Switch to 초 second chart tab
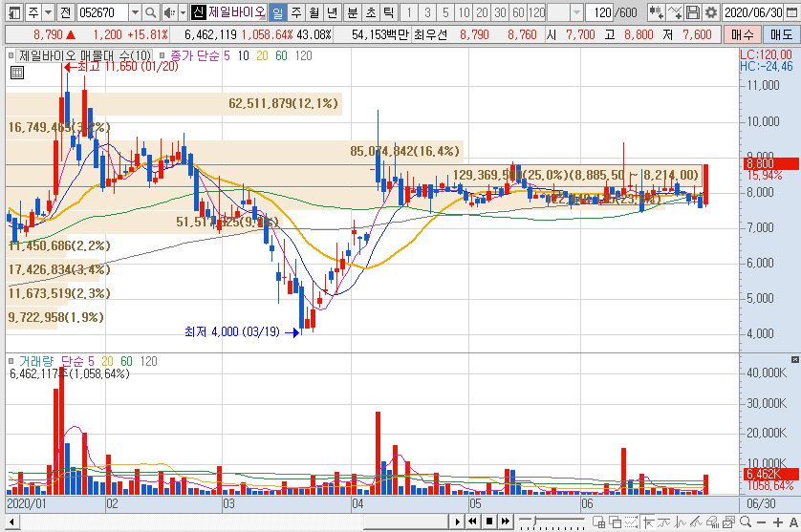 click(x=370, y=12)
